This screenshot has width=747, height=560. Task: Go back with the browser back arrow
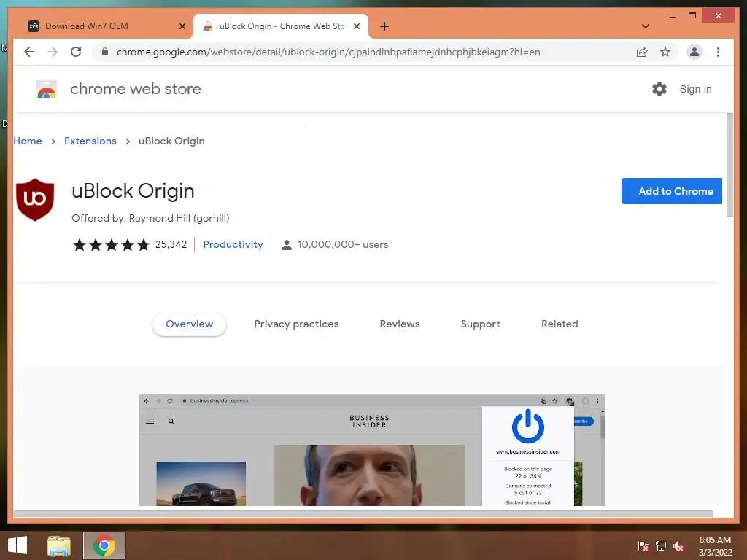pyautogui.click(x=29, y=52)
